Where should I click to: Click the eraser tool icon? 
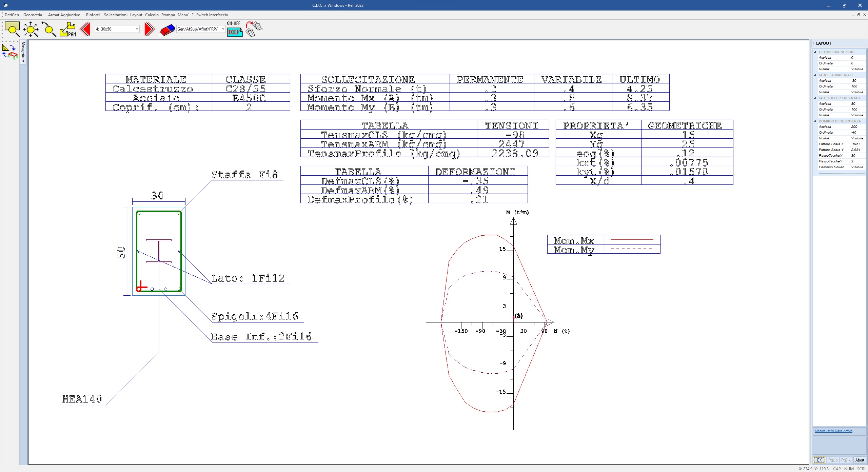point(167,30)
